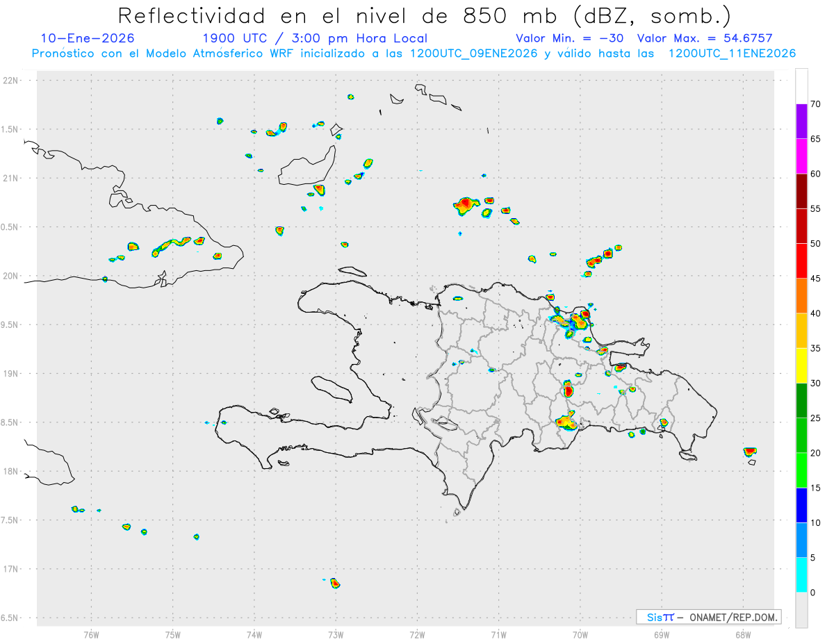
Task: Click the colorbar value "65"
Action: pos(815,139)
